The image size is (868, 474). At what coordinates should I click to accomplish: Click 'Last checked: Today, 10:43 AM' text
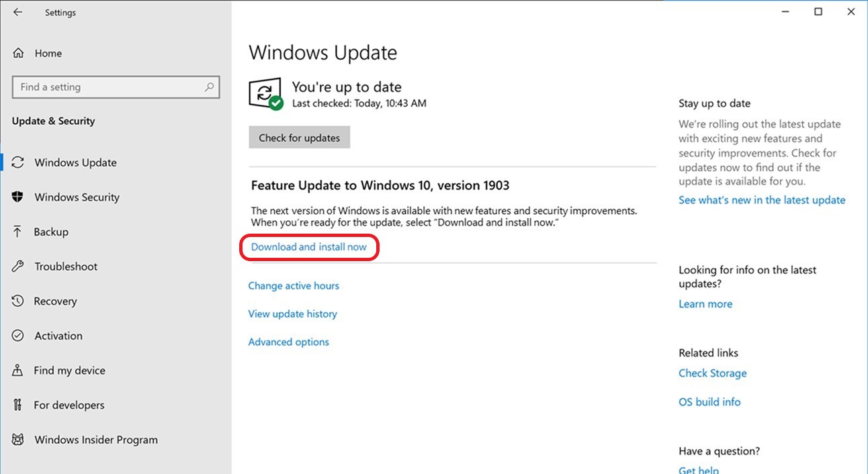pos(359,103)
